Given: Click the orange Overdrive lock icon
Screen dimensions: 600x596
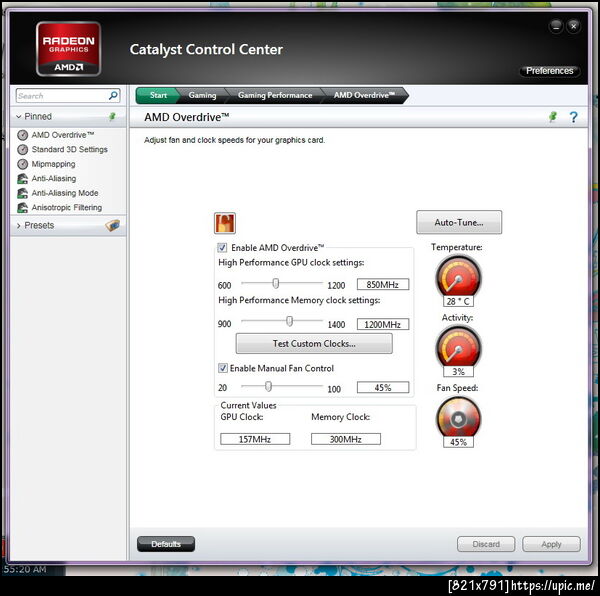Looking at the screenshot, I should pos(225,223).
